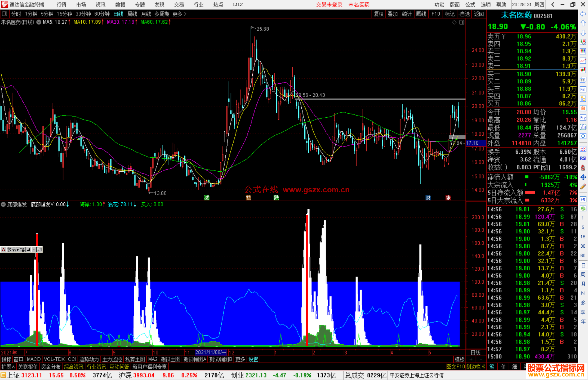The width and height of the screenshot is (588, 380).
Task: Open the wavy lines indicator icon
Action: pos(583,149)
